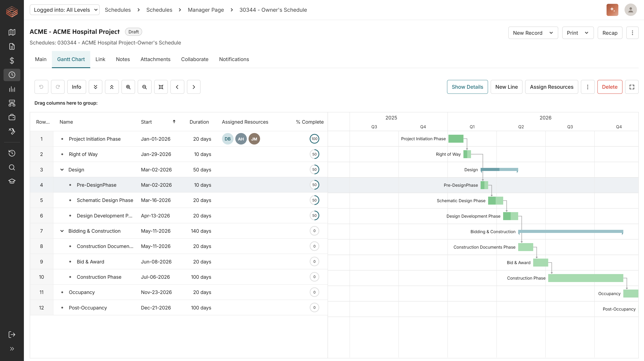Collapse the Bidding & Construction group

pyautogui.click(x=62, y=231)
